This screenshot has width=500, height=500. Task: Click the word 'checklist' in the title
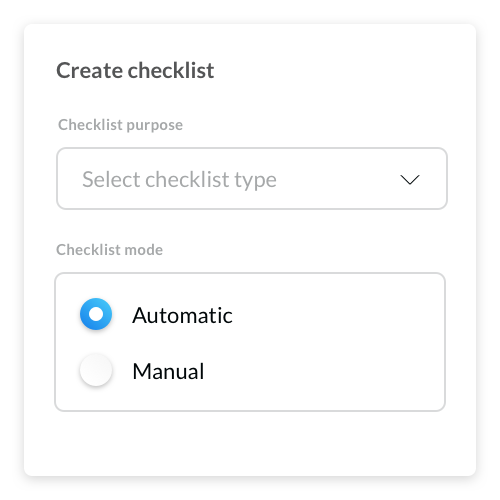click(x=171, y=70)
